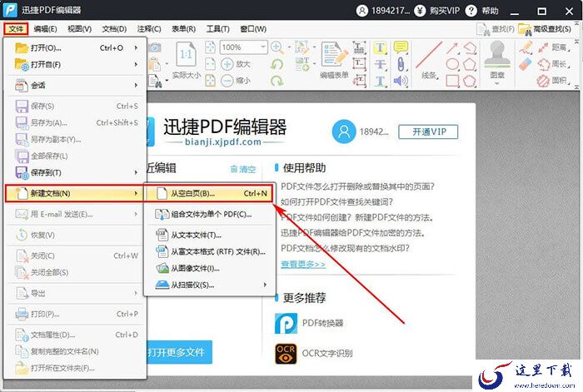Click the rotate clockwise green arrow
The width and height of the screenshot is (583, 392).
(277, 80)
